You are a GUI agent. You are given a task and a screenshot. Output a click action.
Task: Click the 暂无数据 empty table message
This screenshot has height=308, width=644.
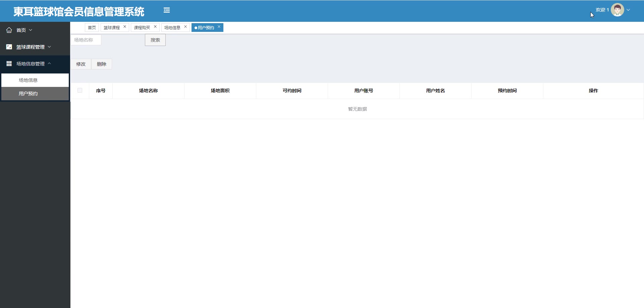point(358,109)
